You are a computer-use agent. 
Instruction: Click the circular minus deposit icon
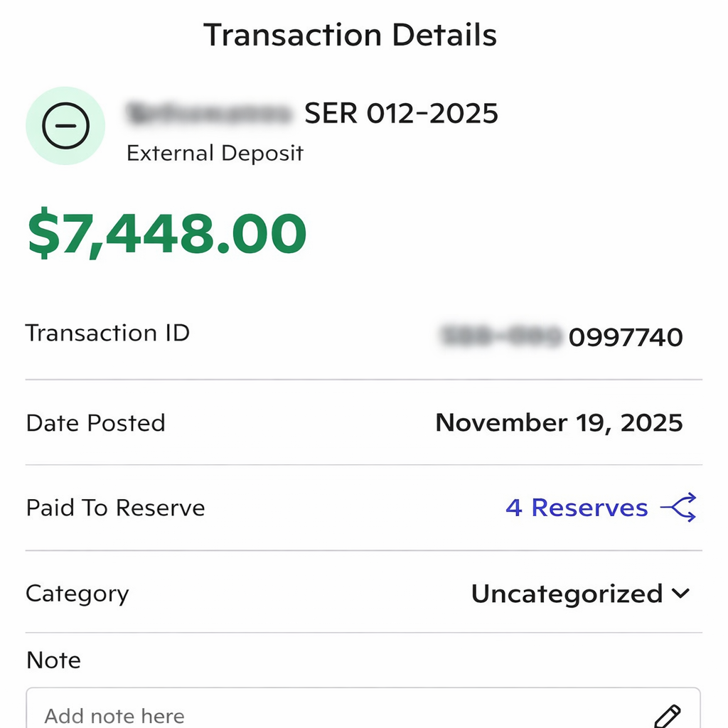[x=65, y=126]
